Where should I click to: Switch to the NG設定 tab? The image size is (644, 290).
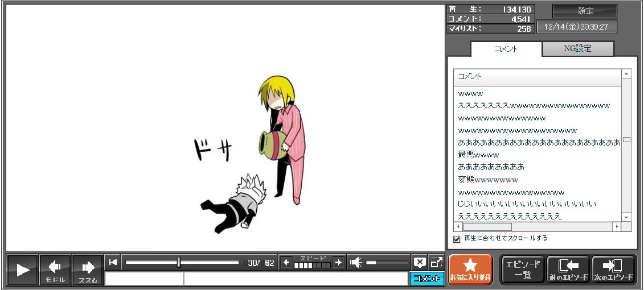point(577,49)
